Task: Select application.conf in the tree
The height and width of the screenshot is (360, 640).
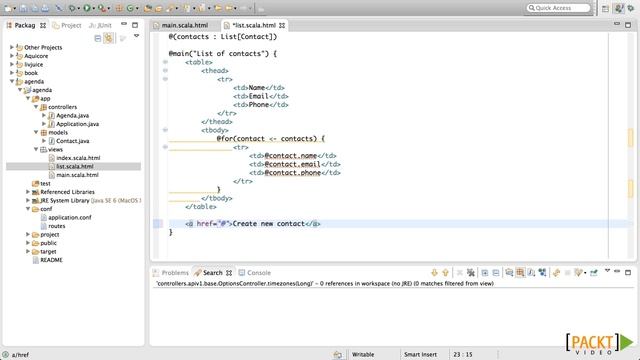Action: (x=69, y=218)
